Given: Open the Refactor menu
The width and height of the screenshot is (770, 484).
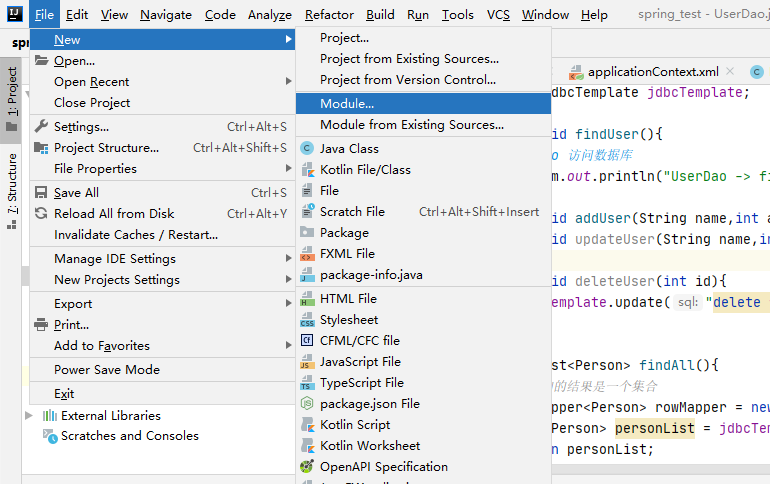Looking at the screenshot, I should pyautogui.click(x=329, y=15).
